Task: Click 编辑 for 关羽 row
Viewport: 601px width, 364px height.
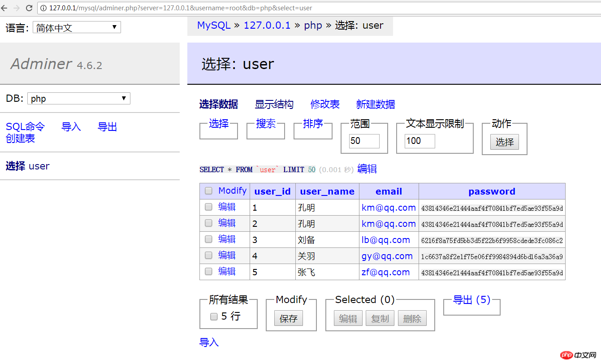Action: (x=227, y=256)
